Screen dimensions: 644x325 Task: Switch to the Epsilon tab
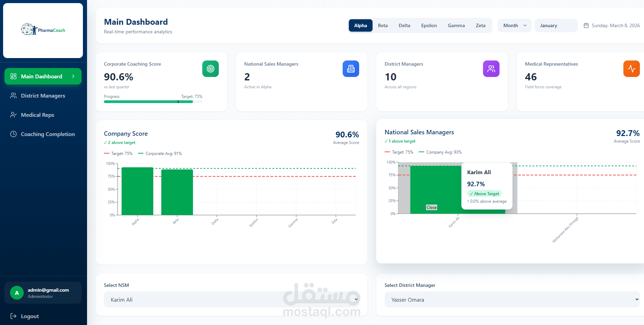pos(429,25)
